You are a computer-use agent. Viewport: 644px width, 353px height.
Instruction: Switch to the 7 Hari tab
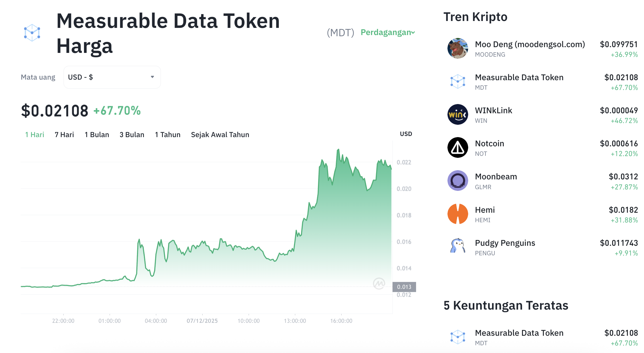[64, 134]
